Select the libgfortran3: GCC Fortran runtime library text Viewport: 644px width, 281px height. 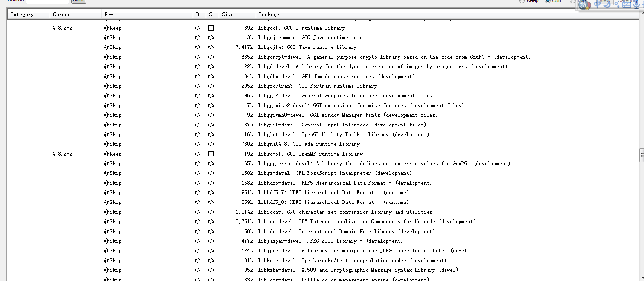(318, 86)
